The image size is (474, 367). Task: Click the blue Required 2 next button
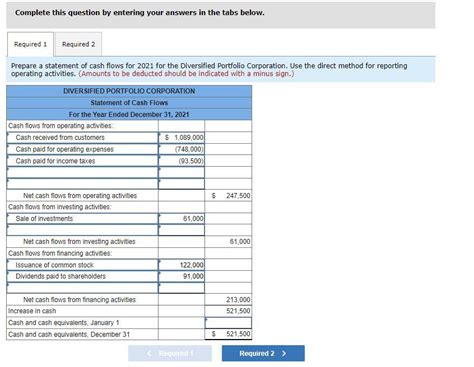[x=263, y=353]
